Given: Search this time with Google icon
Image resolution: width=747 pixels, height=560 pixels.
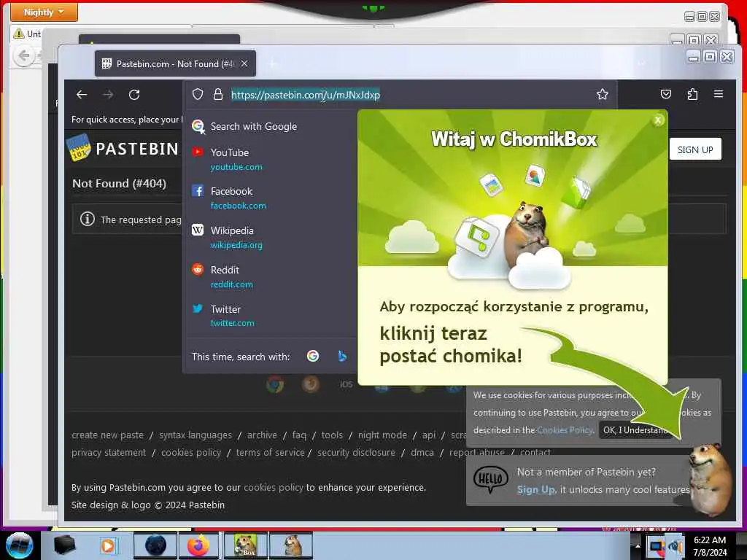Looking at the screenshot, I should tap(313, 356).
